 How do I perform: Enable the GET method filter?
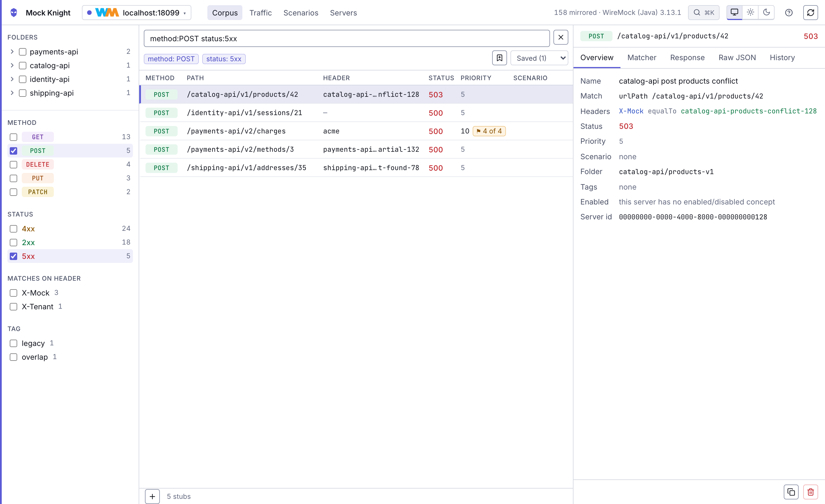(13, 137)
